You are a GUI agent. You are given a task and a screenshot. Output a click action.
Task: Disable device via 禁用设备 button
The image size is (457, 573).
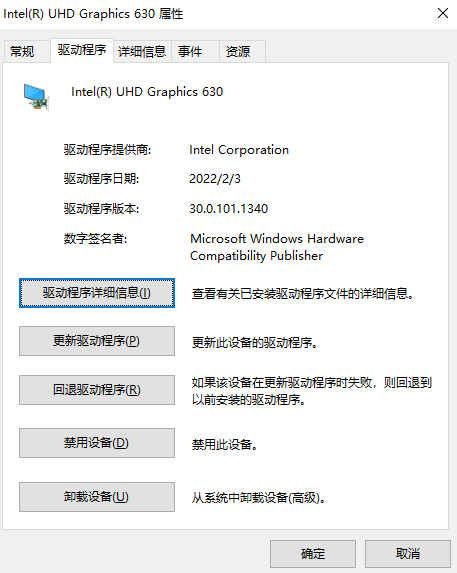tap(97, 443)
